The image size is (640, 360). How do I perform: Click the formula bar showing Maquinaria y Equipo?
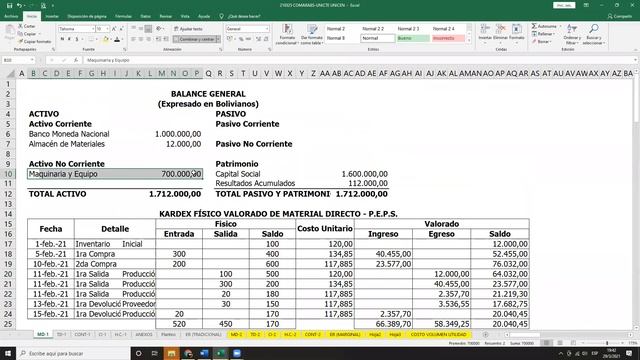tap(359, 60)
